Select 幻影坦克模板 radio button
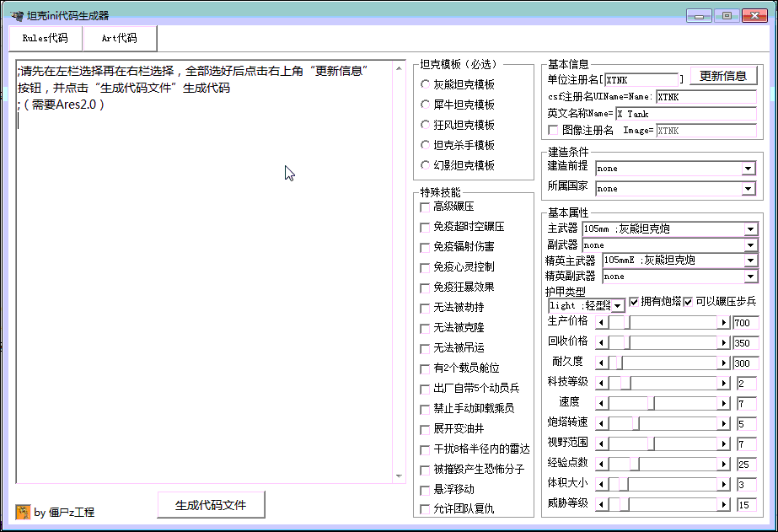Image resolution: width=778 pixels, height=532 pixels. pos(425,165)
